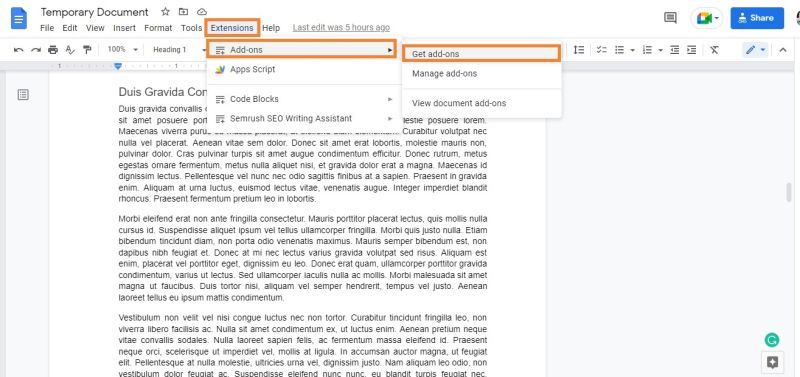
Task: Click the move to folder icon
Action: pyautogui.click(x=183, y=12)
